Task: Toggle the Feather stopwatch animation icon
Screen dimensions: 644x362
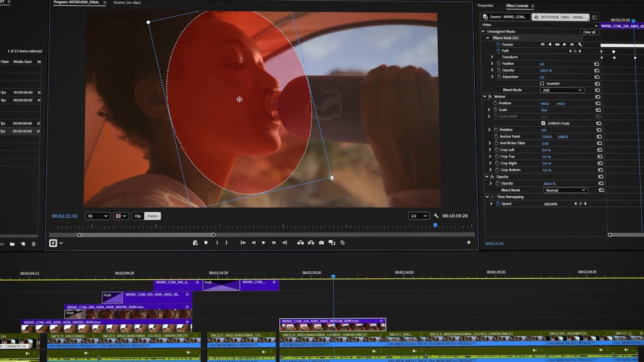Action: pyautogui.click(x=499, y=64)
